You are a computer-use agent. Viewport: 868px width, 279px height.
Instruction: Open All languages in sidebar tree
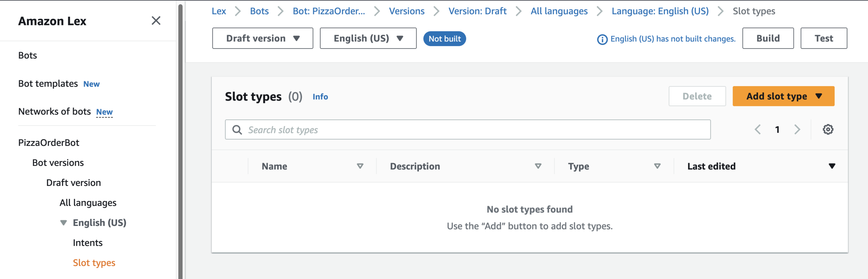click(88, 203)
